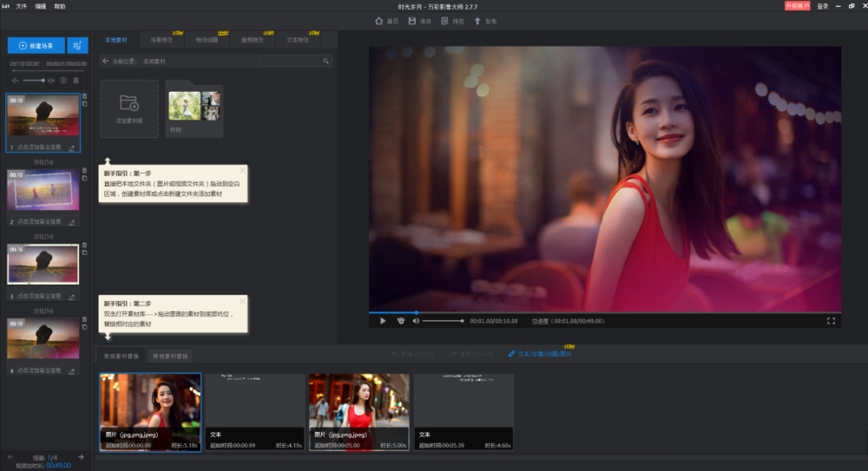
Task: Switch to the 场景特效 tab
Action: pyautogui.click(x=161, y=40)
